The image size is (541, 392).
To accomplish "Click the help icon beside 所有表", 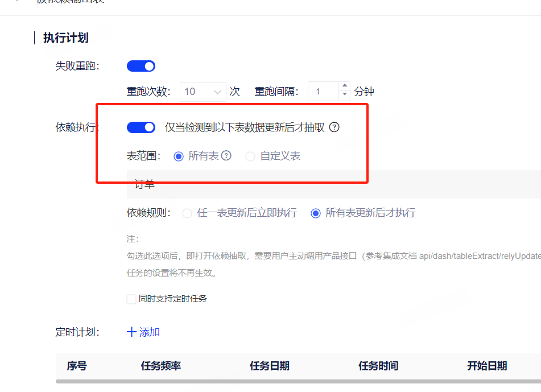I will [226, 156].
